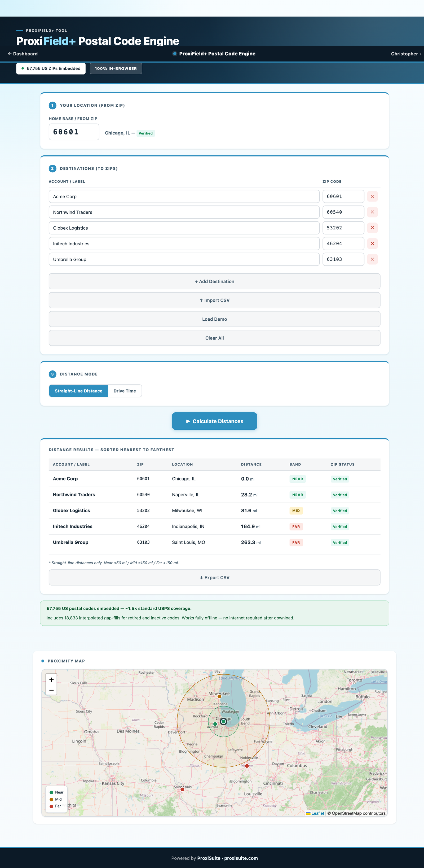The image size is (424, 868).
Task: Edit Acme Corp's ZIP code field
Action: [x=343, y=197]
